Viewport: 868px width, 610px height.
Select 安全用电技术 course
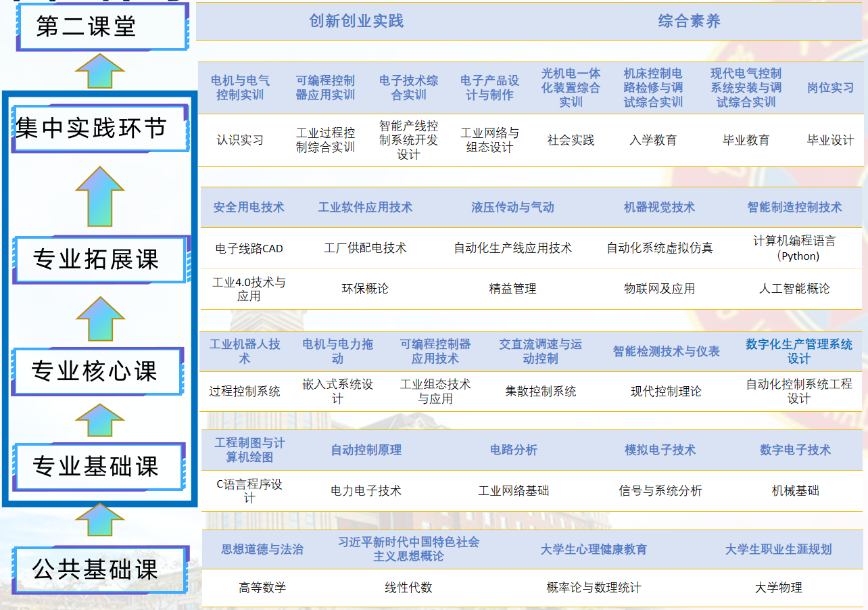[249, 207]
